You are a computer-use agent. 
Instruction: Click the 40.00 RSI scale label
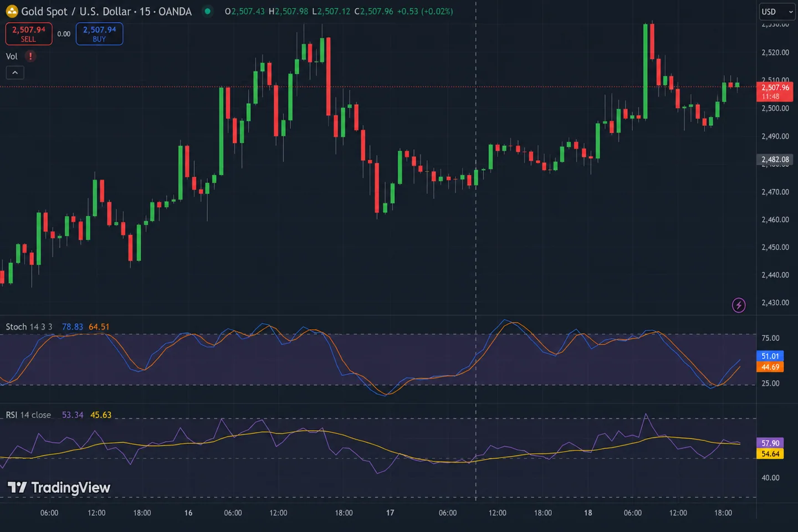tap(770, 478)
